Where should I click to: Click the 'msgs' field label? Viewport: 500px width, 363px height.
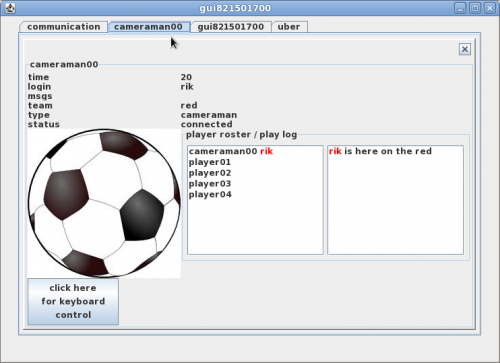[x=40, y=96]
